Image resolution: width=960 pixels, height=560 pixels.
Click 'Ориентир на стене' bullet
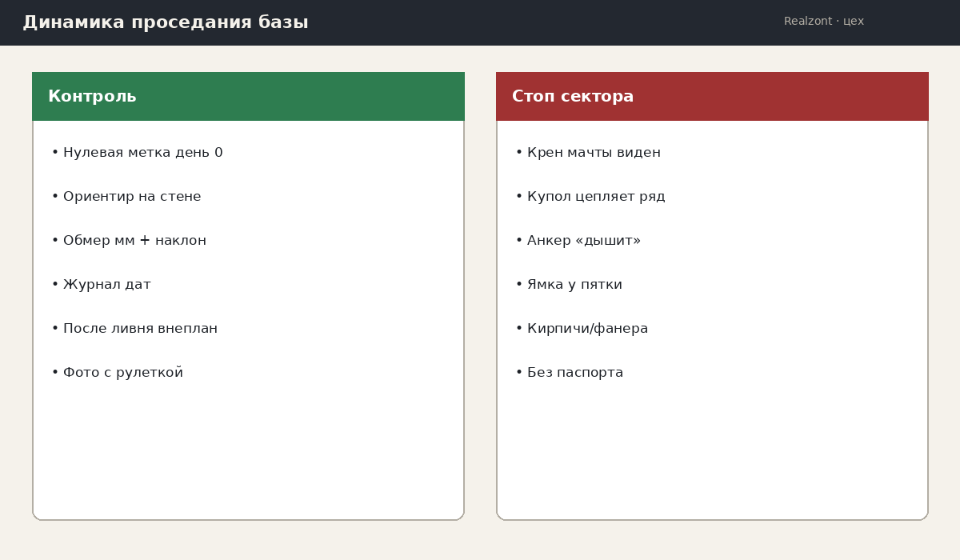[x=126, y=197]
